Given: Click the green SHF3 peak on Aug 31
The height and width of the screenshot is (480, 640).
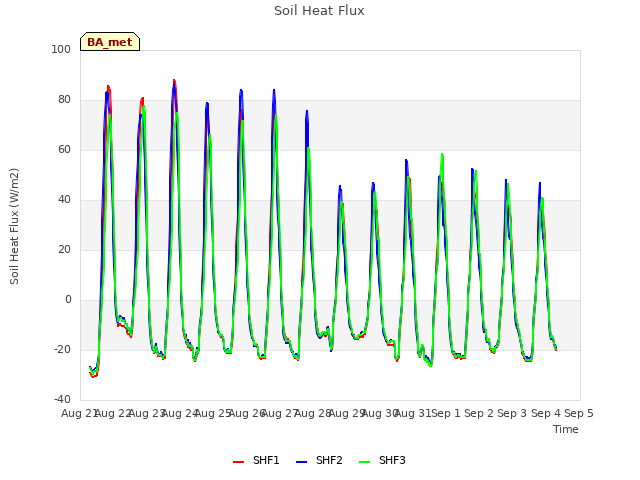Looking at the screenshot, I should [442, 154].
